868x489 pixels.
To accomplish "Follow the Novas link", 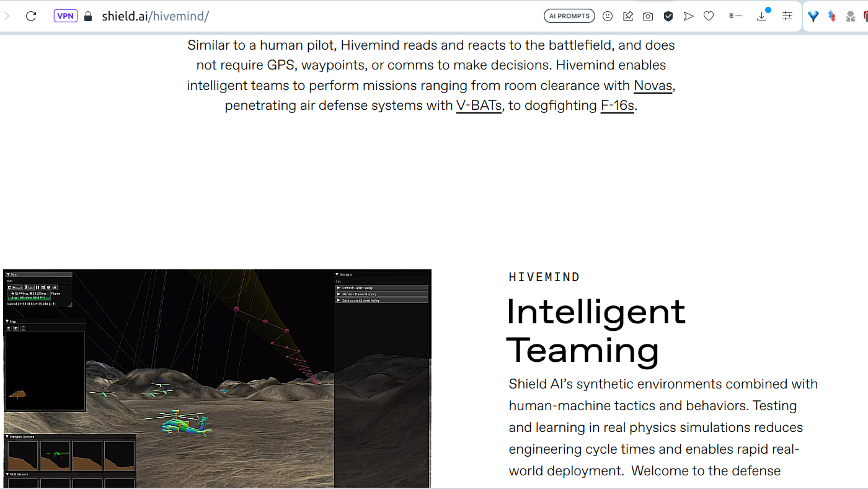I will click(x=653, y=86).
